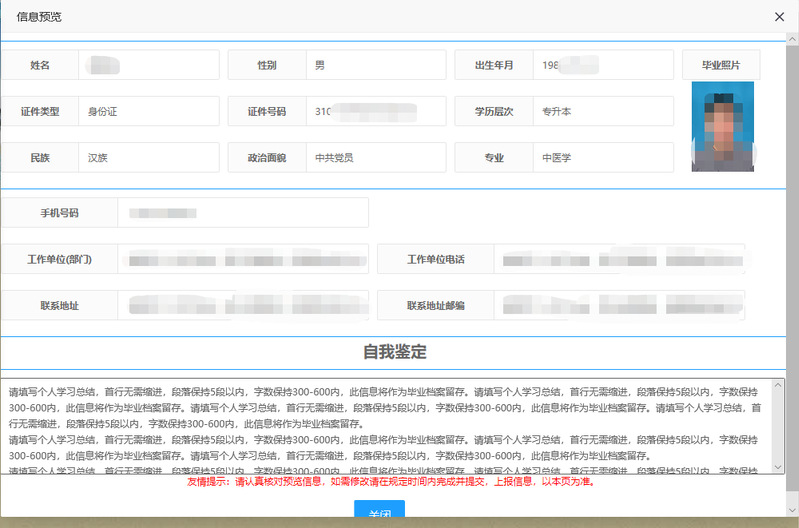Image resolution: width=799 pixels, height=528 pixels.
Task: Select the 工作单位(部门) value field
Action: pyautogui.click(x=242, y=259)
